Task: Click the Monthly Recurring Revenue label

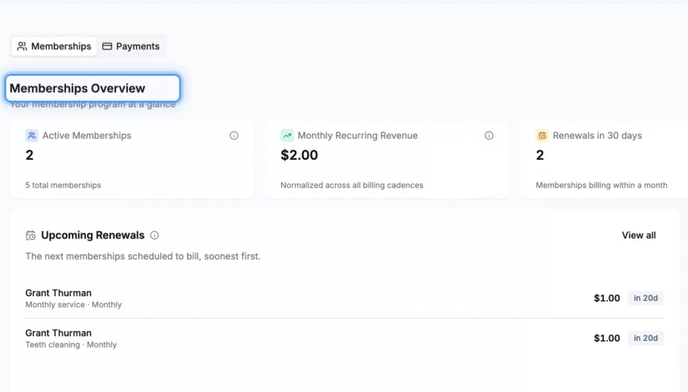Action: click(x=358, y=136)
